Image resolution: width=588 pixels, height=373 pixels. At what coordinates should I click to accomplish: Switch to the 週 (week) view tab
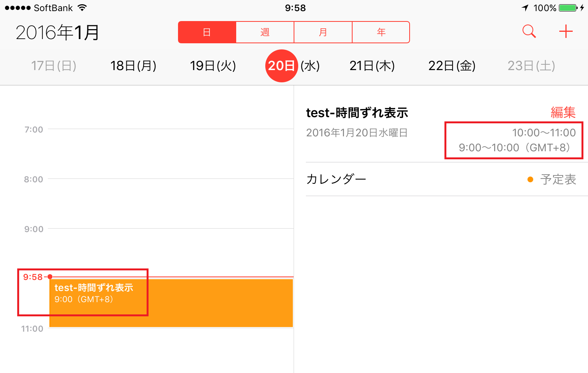(265, 32)
